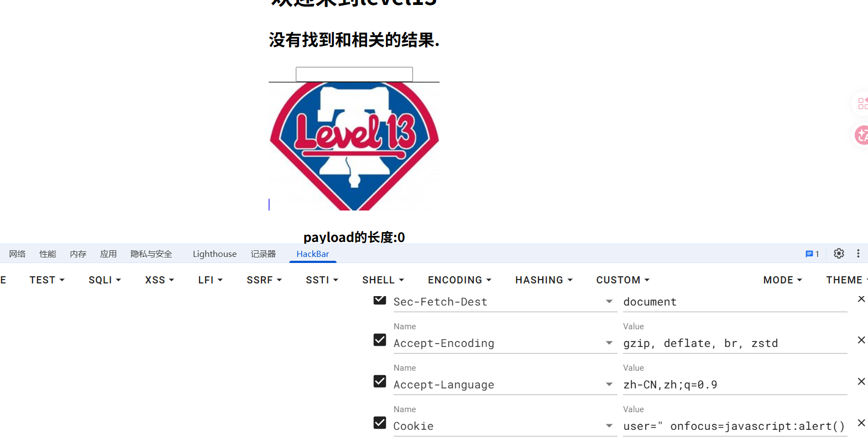Remove the Accept-Encoding header row
This screenshot has width=868, height=442.
(x=861, y=340)
